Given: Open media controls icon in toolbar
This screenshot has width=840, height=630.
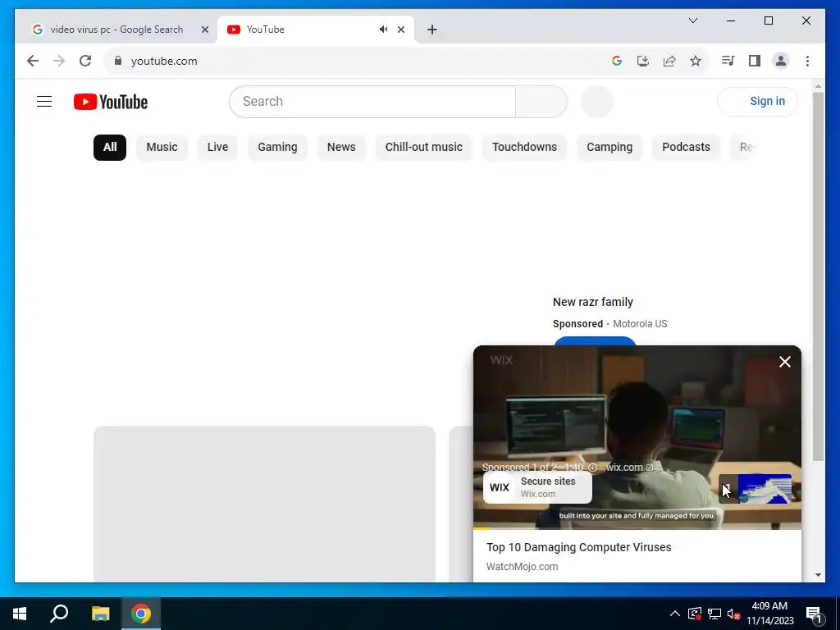Looking at the screenshot, I should (x=728, y=61).
